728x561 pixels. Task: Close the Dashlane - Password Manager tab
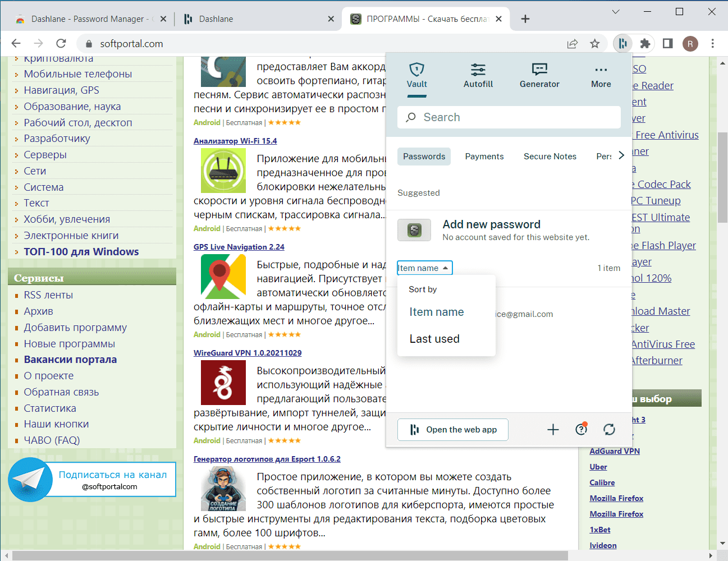point(163,19)
